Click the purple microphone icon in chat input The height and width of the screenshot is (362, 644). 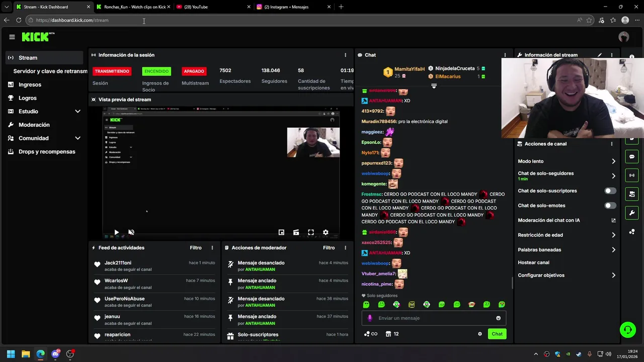(x=370, y=318)
